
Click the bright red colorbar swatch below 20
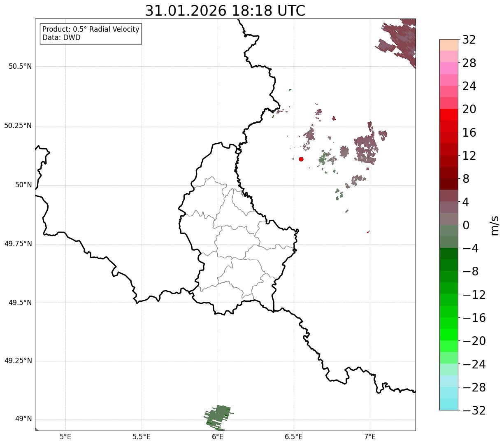(449, 114)
